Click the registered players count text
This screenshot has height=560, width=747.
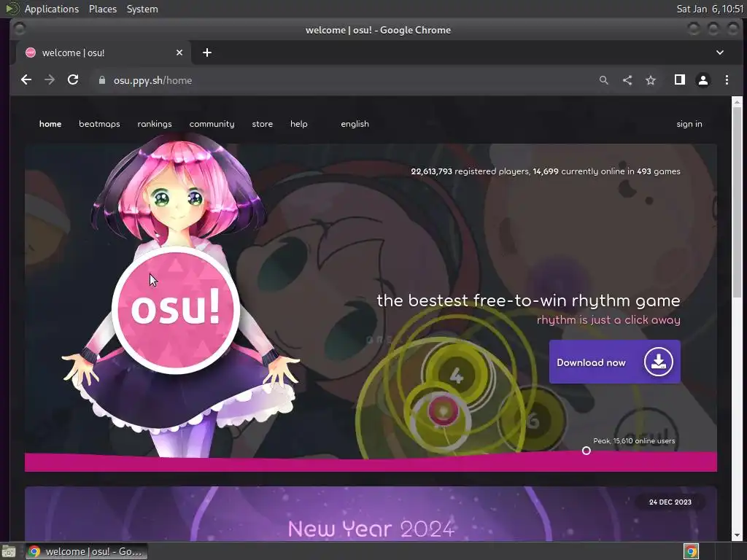click(x=470, y=171)
